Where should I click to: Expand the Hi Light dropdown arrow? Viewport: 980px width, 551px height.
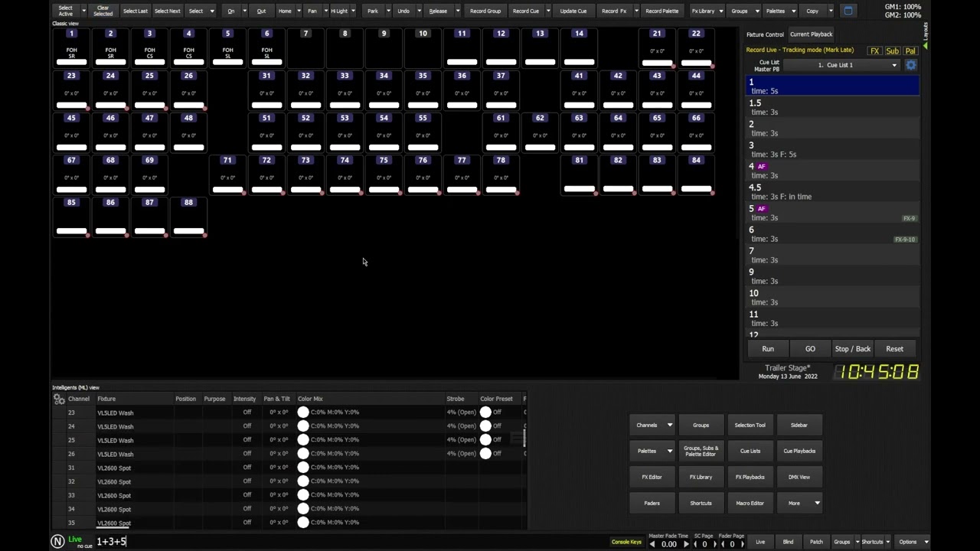click(x=353, y=11)
